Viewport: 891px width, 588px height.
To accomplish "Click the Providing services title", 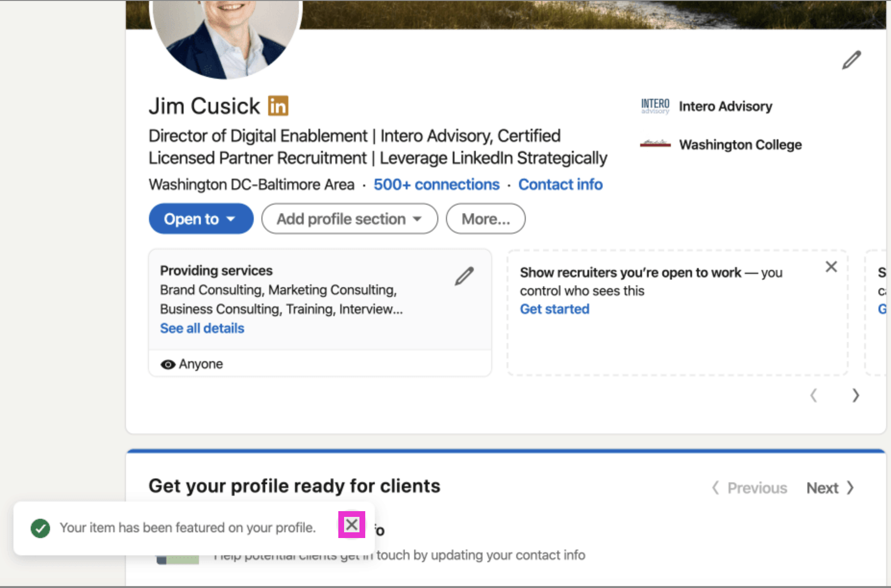I will 216,270.
